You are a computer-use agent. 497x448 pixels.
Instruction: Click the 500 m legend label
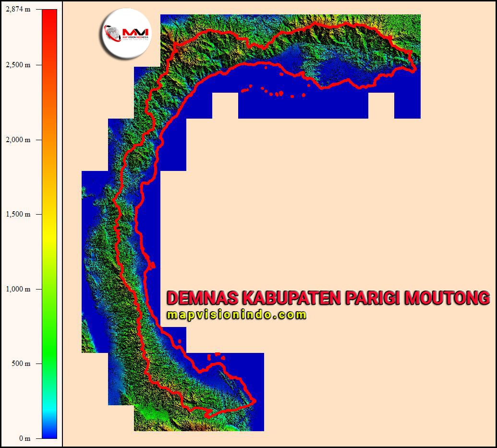(21, 363)
